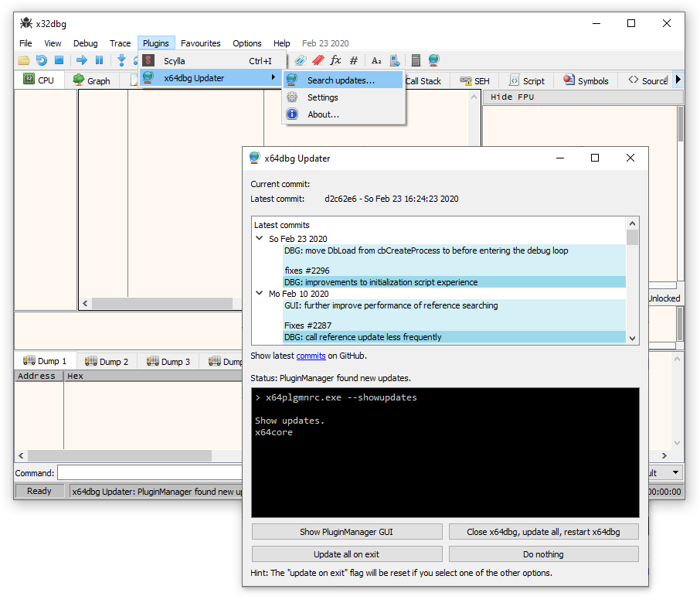The image size is (700, 603).
Task: Open the commits link on GitHub
Action: [311, 356]
